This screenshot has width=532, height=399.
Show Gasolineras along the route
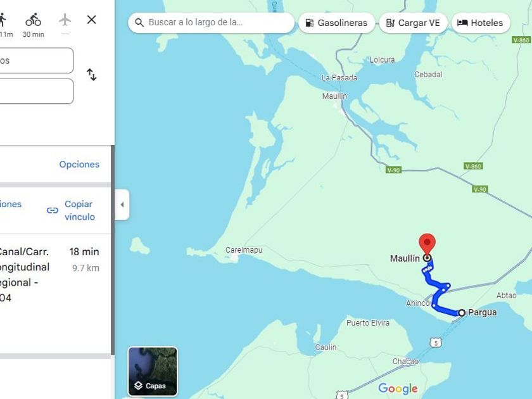[336, 23]
